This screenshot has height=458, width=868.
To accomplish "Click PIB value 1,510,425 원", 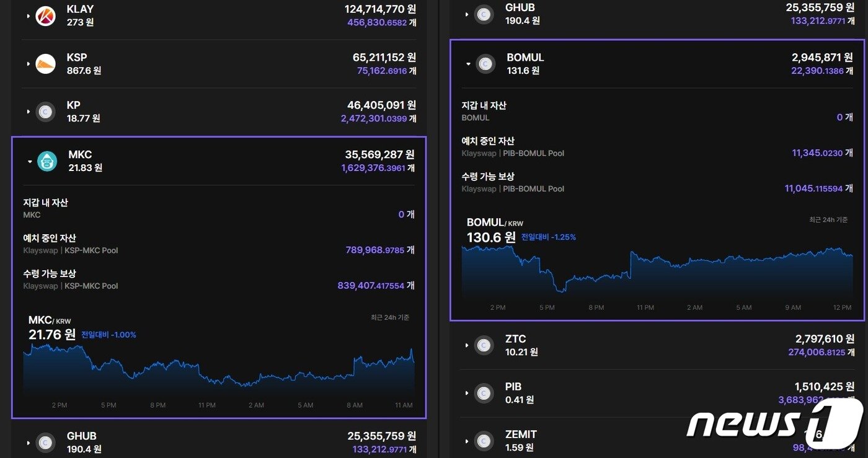I will click(825, 387).
